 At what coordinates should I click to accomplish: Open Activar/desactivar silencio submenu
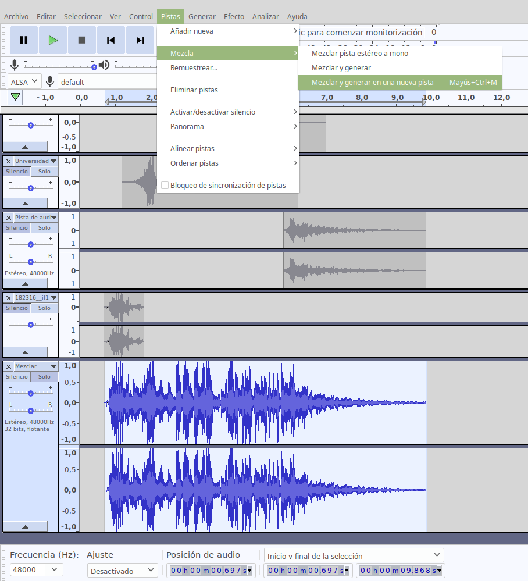point(228,112)
